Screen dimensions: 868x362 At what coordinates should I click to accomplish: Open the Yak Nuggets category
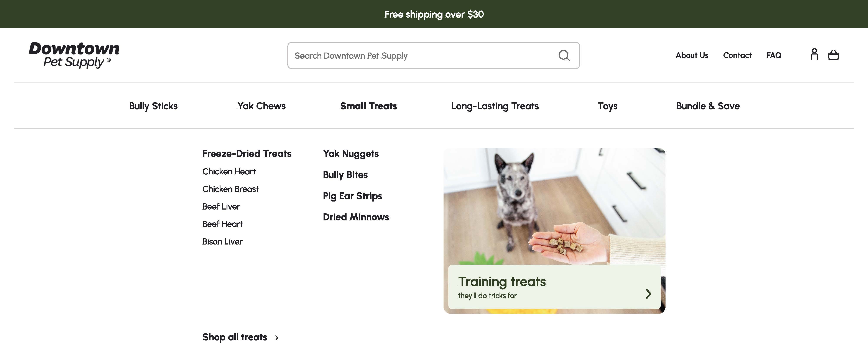pos(350,154)
